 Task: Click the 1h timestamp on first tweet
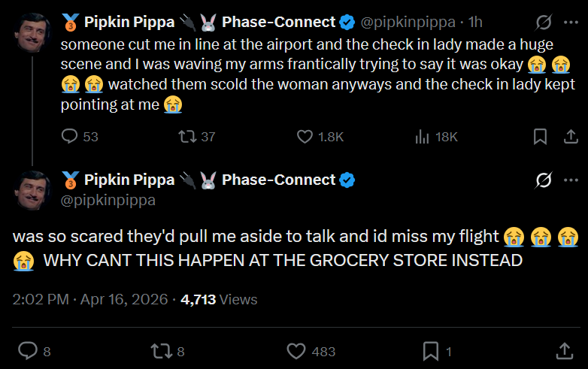(474, 22)
